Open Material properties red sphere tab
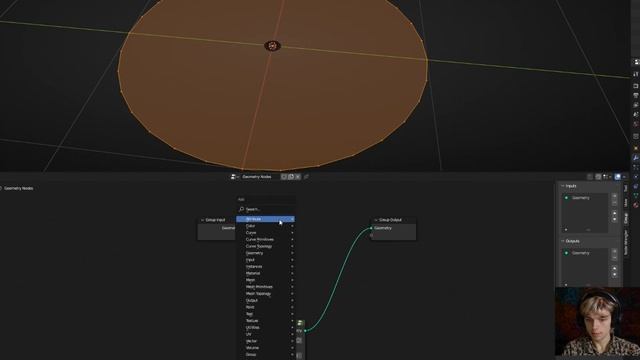This screenshot has height=360, width=640. click(636, 205)
